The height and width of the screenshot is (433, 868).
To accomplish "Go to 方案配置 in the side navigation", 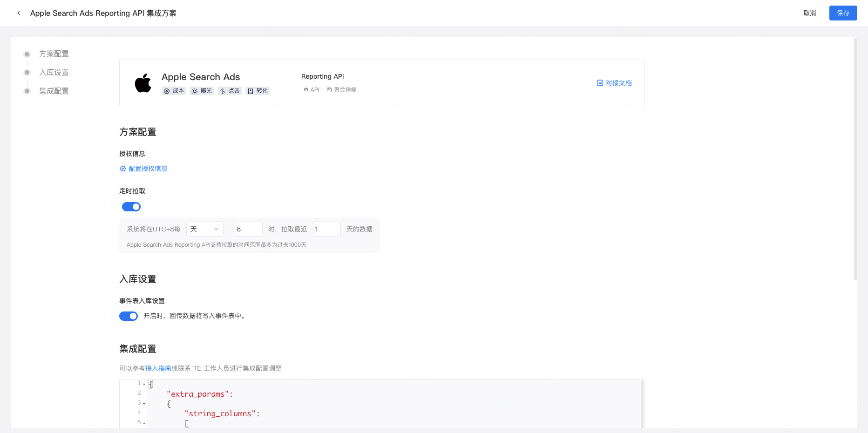I will pyautogui.click(x=54, y=54).
